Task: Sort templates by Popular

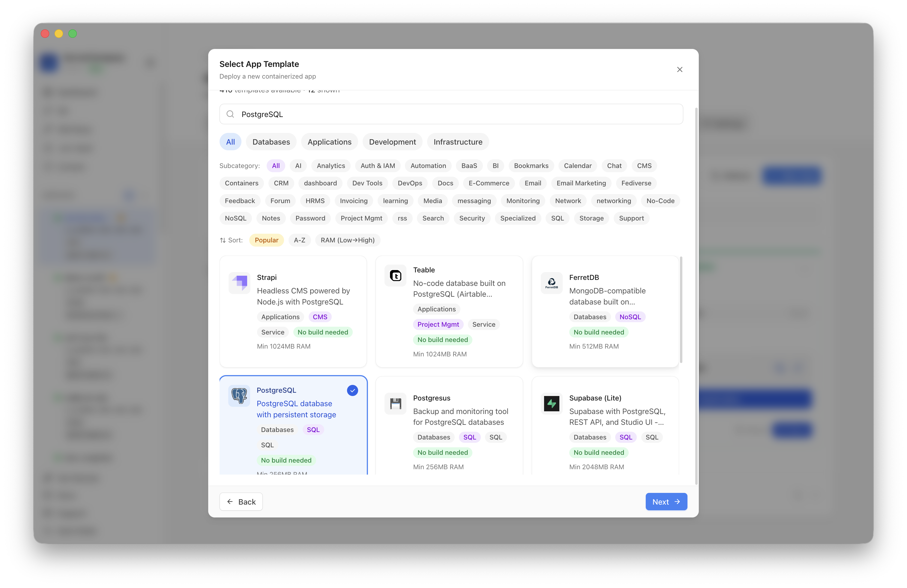Action: click(x=266, y=240)
